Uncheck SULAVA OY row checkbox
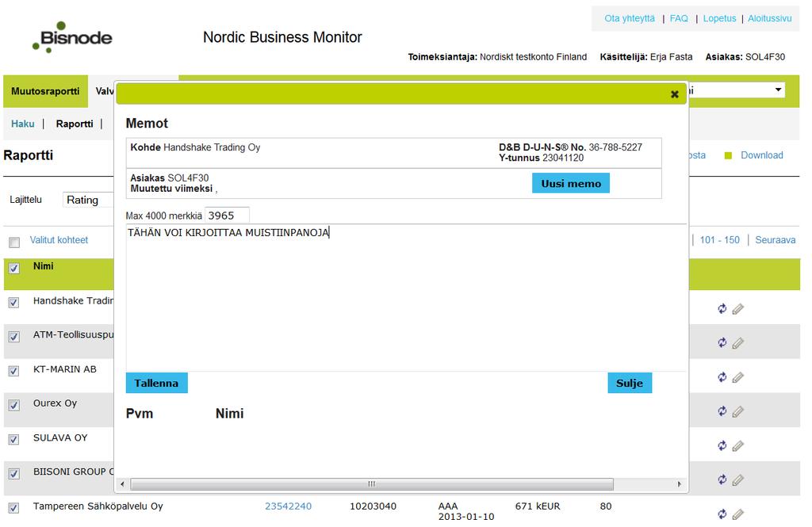The image size is (812, 527). (14, 439)
